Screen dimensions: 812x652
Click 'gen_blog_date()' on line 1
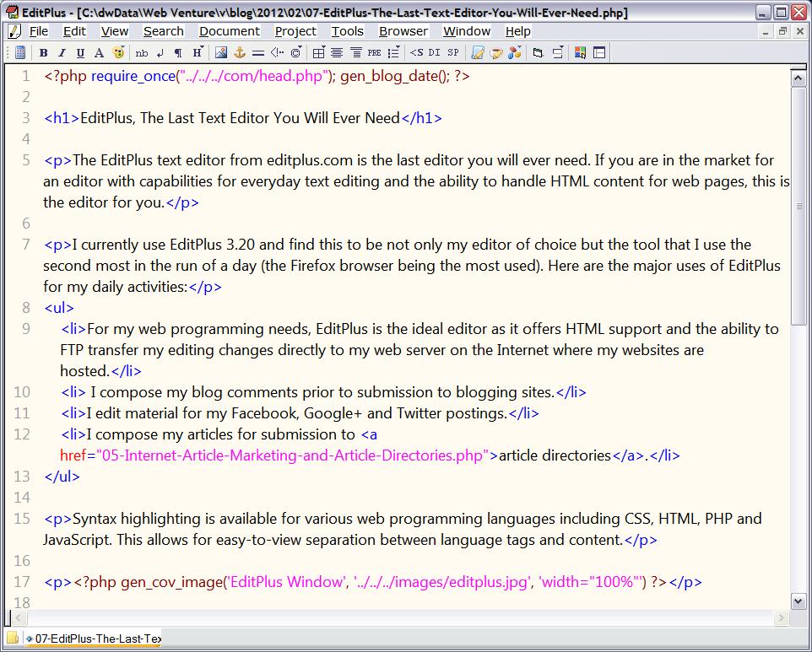pos(395,76)
